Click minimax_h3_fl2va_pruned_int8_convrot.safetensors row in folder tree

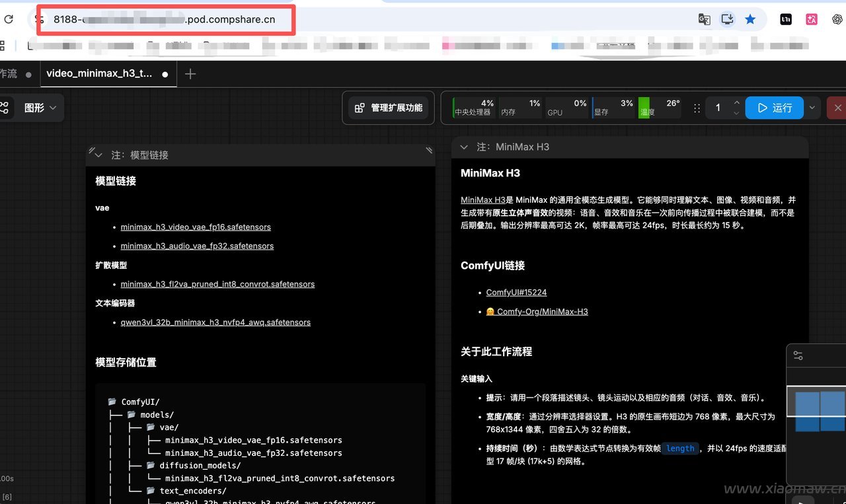280,478
